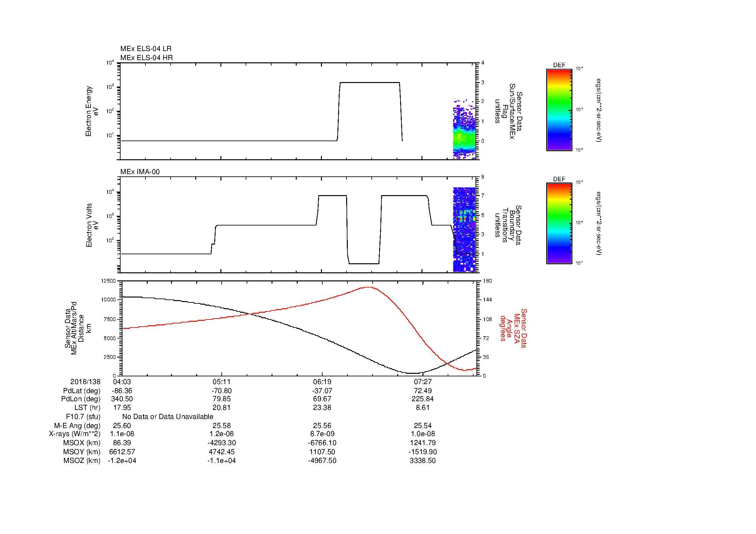Click the 'PdLon (deg)' row label
The image size is (756, 534).
pos(81,399)
